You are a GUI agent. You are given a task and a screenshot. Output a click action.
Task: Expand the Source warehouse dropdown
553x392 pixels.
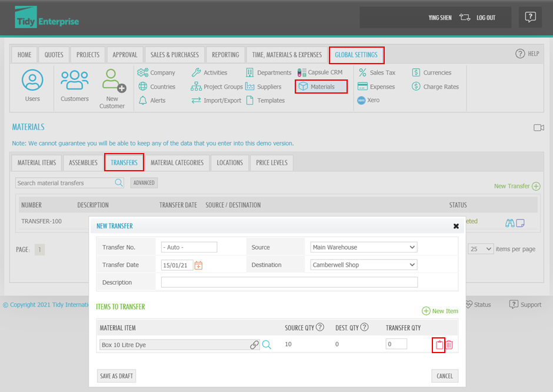(364, 247)
